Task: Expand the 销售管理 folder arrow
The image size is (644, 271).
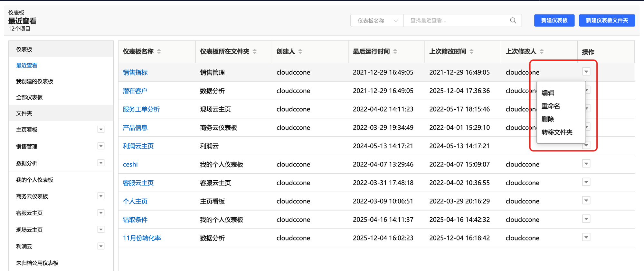Action: click(x=101, y=146)
